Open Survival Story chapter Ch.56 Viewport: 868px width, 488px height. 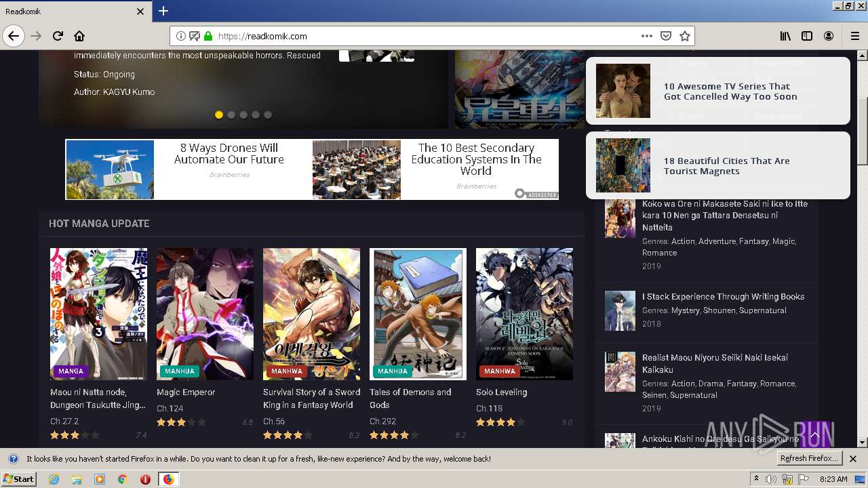coord(274,422)
